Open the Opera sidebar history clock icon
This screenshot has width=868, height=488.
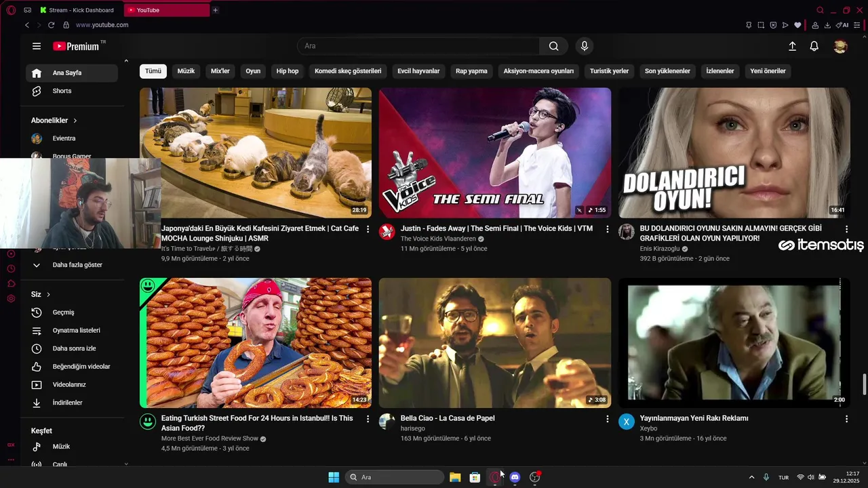[x=11, y=268]
